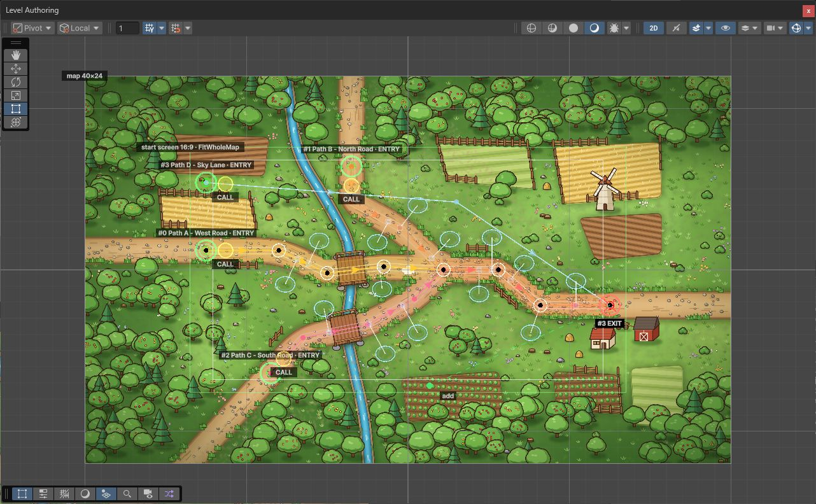Toggle the effects layers button

pos(696,28)
